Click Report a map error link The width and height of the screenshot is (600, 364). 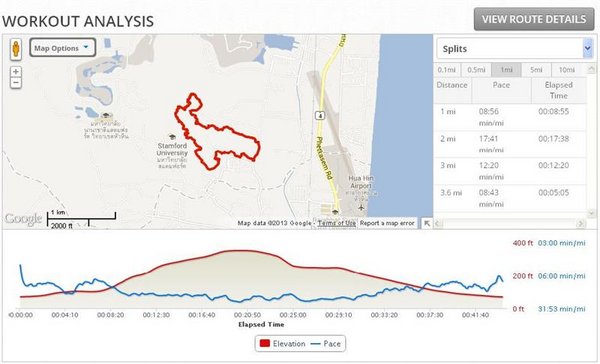point(387,223)
